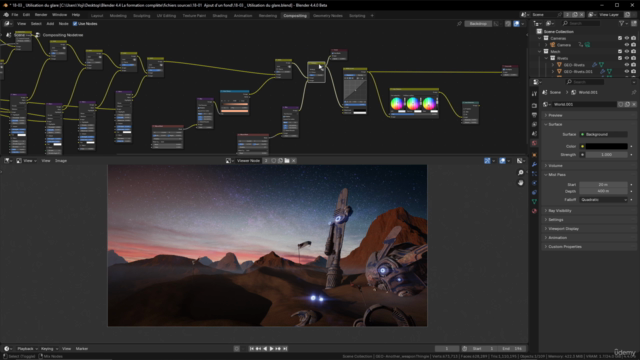This screenshot has width=640, height=360.
Task: Click the outliner Search field
Action: (x=581, y=24)
